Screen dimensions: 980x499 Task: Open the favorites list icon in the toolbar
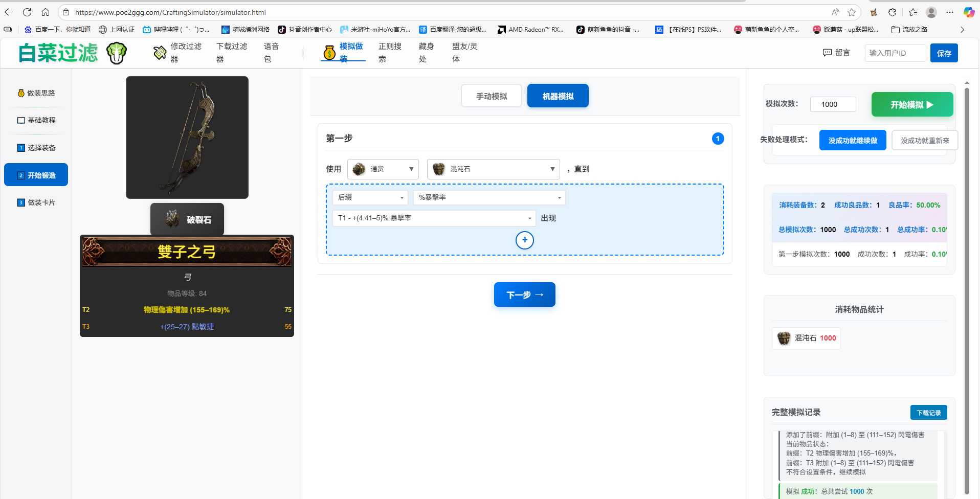[913, 12]
